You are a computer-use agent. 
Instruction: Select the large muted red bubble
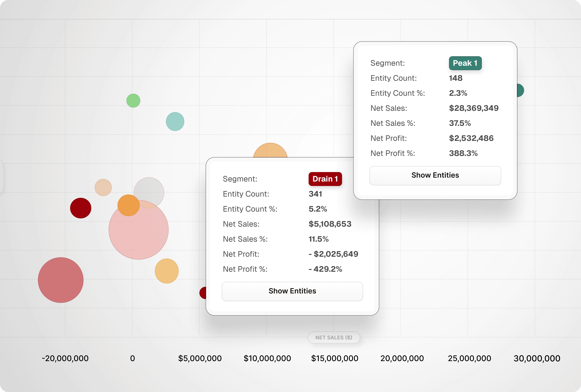(x=61, y=280)
